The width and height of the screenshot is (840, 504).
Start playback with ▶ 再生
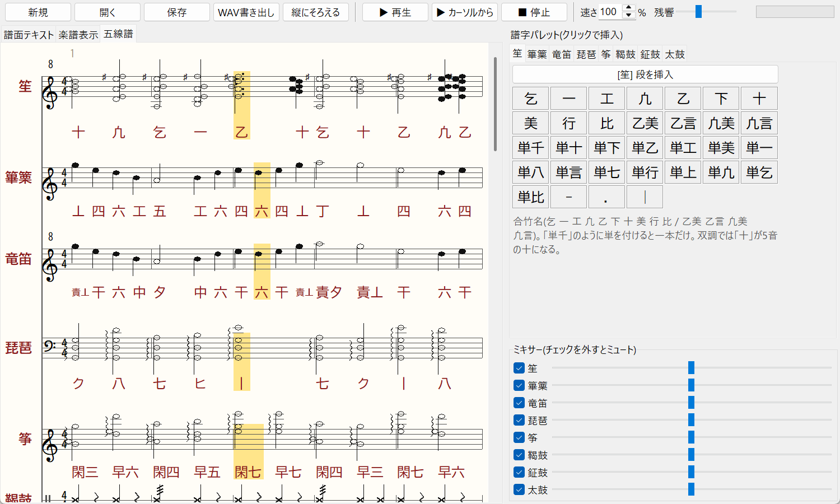click(x=395, y=12)
